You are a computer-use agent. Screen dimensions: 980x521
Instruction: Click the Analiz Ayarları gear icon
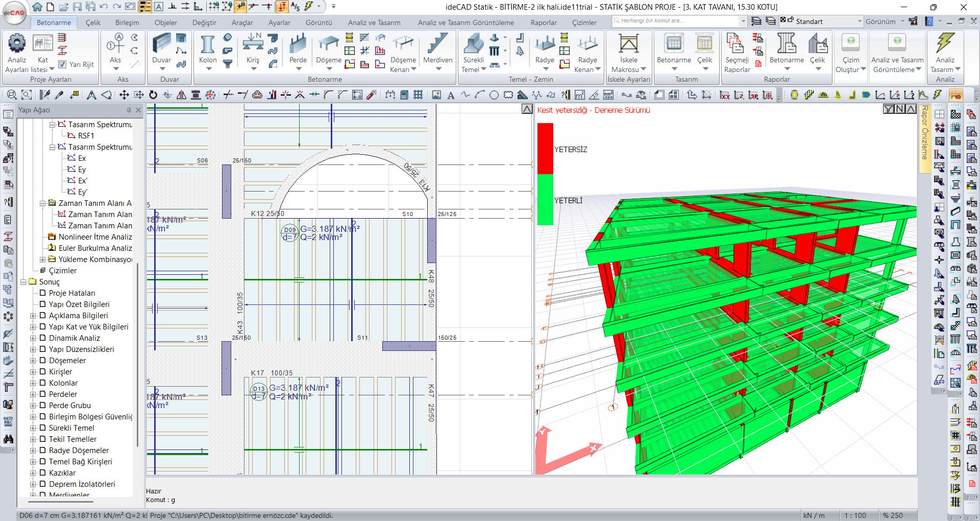(17, 44)
